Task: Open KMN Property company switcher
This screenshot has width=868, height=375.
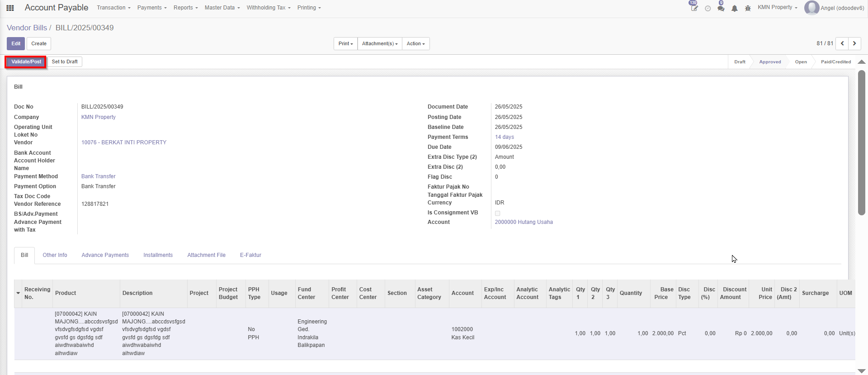Action: coord(778,7)
